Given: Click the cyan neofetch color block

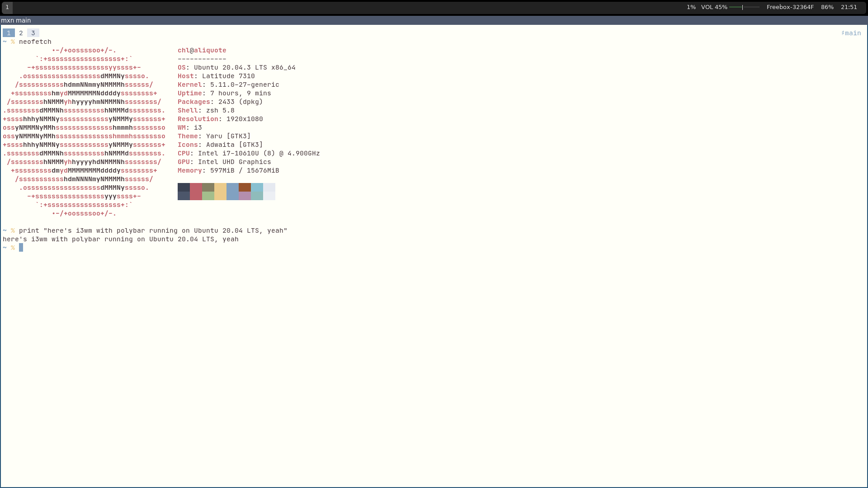Looking at the screenshot, I should click(x=257, y=187).
